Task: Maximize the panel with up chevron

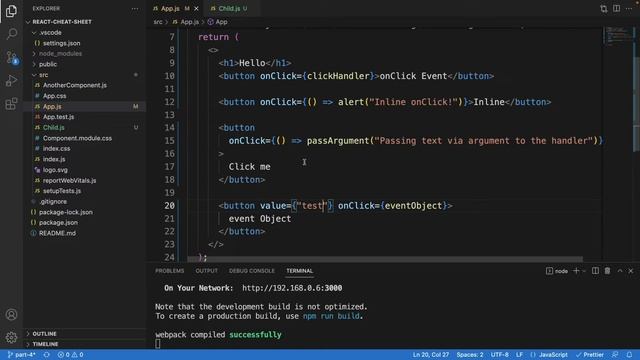Action: (x=620, y=271)
